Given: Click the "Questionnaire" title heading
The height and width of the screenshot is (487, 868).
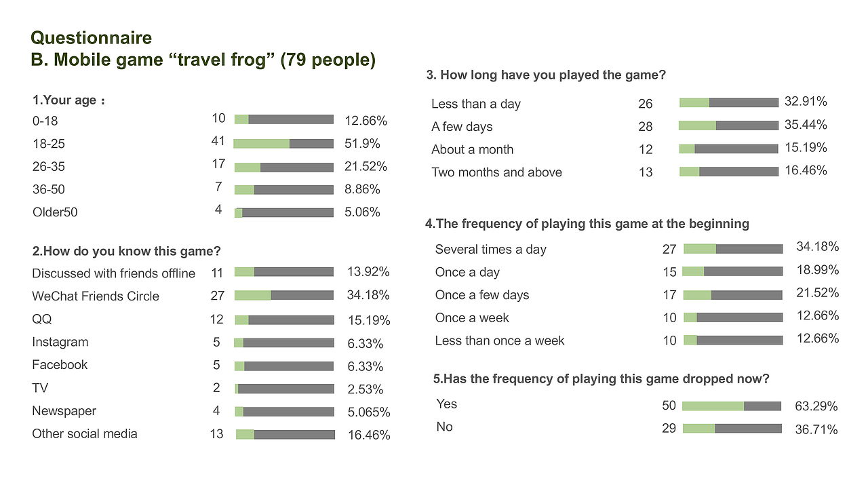Looking at the screenshot, I should point(92,37).
